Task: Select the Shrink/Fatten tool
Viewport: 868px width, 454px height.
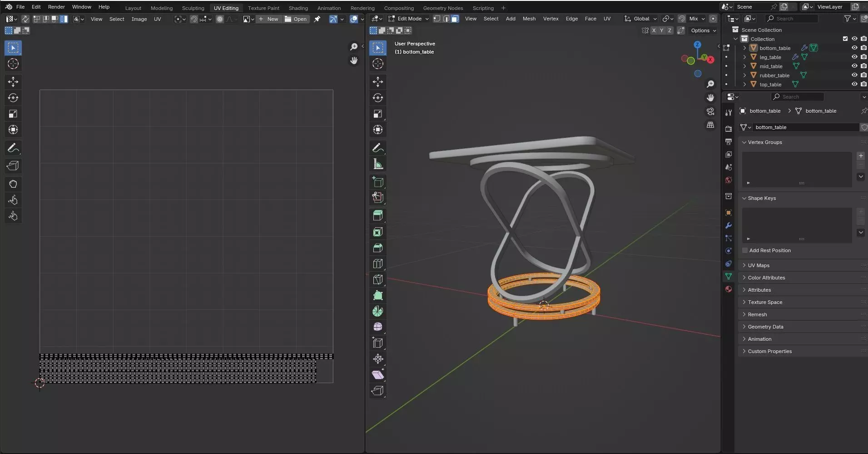Action: 378,359
